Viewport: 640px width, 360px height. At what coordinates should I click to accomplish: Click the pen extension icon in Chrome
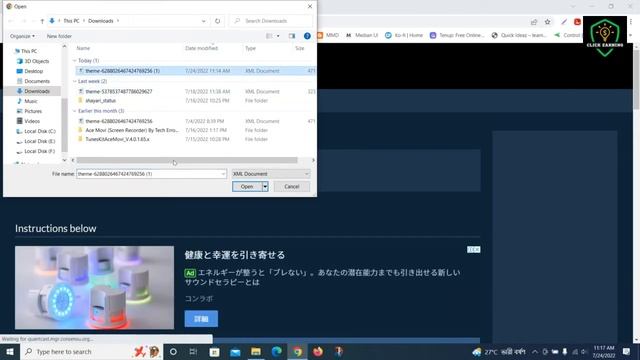point(564,22)
